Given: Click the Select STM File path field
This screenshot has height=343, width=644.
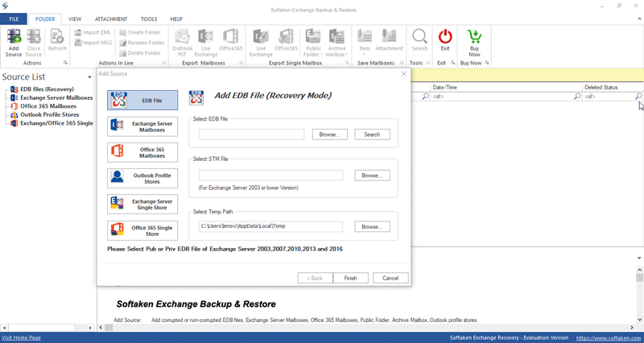Looking at the screenshot, I should [x=270, y=176].
